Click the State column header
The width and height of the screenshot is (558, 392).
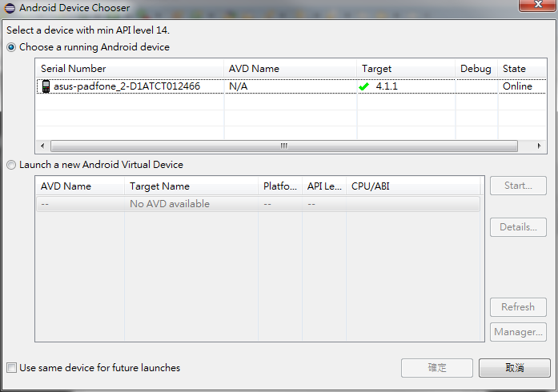pos(522,68)
